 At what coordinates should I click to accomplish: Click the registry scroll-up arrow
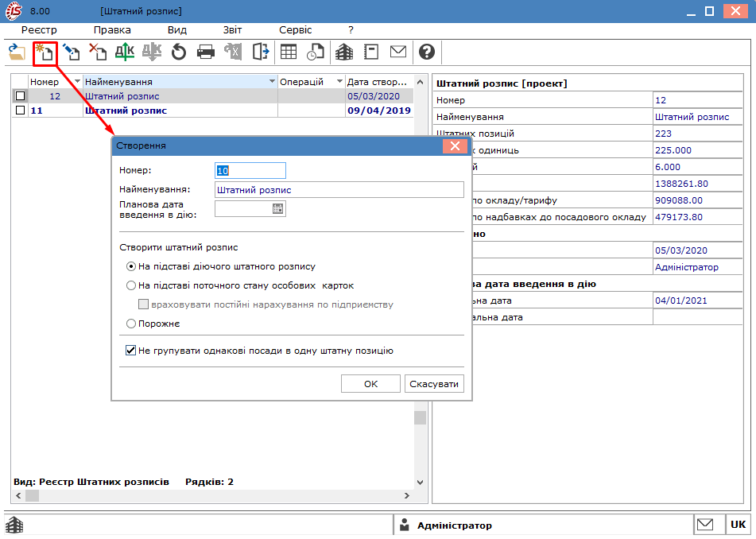pos(420,82)
